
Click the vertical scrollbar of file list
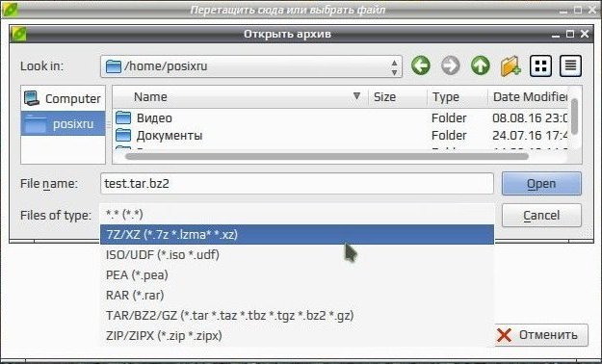click(574, 117)
